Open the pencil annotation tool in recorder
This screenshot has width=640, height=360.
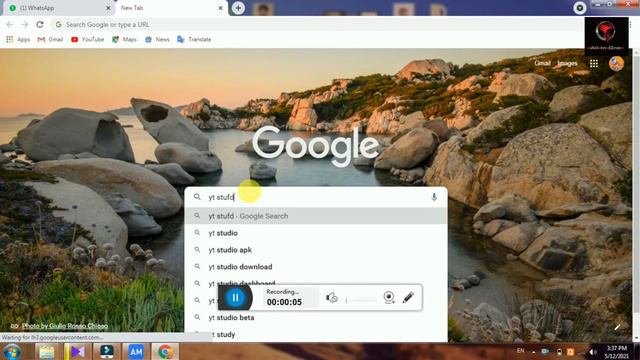408,298
